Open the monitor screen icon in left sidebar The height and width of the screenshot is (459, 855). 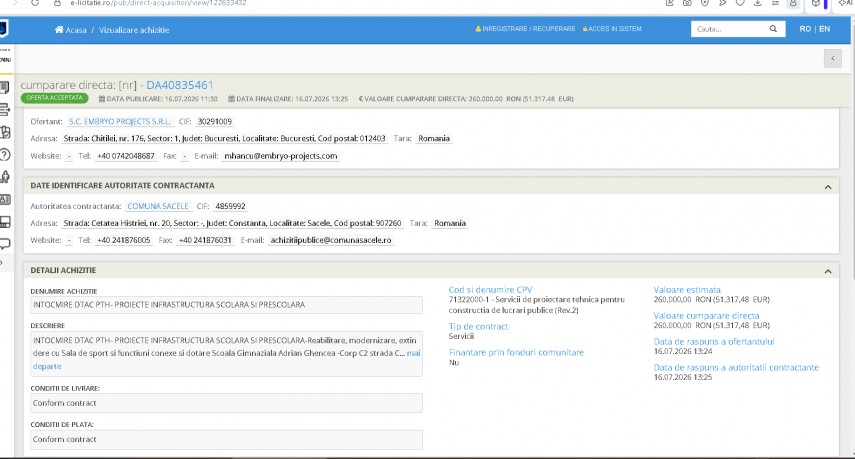[5, 222]
